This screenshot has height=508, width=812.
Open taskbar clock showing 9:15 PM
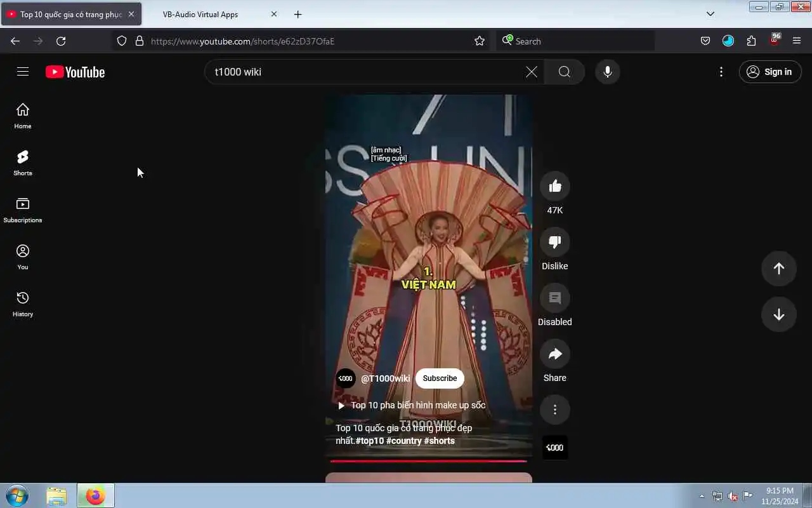tap(780, 496)
